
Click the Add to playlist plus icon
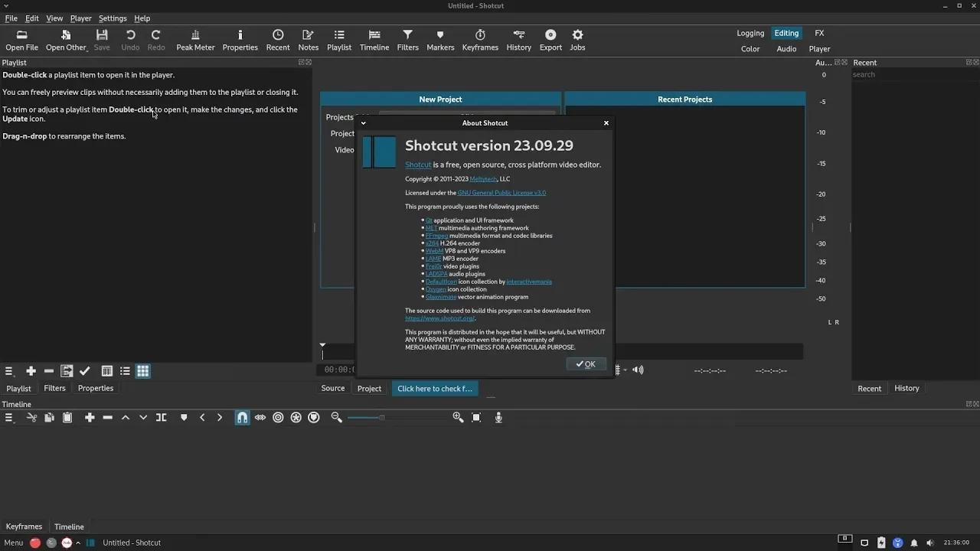[31, 371]
